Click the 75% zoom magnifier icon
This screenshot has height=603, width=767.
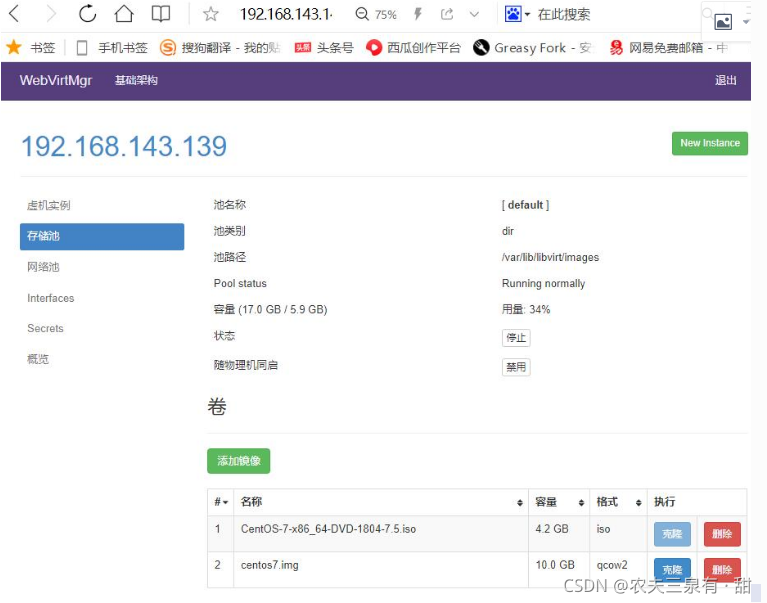coord(362,14)
